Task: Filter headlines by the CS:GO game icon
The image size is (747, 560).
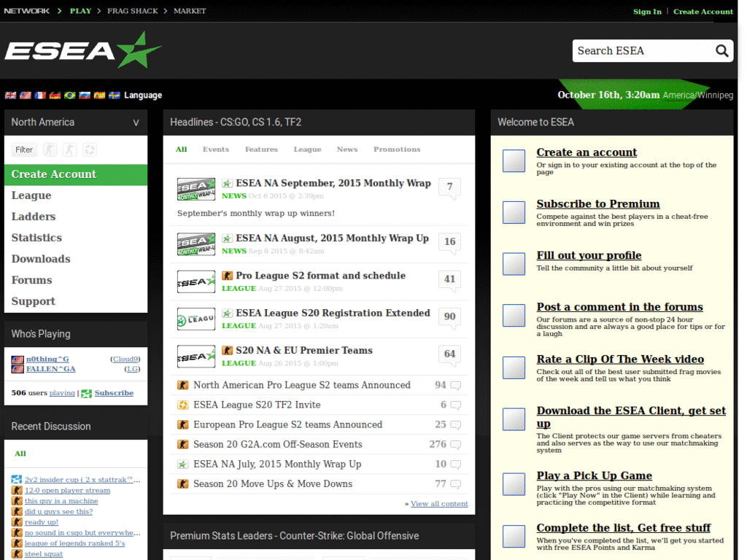Action: click(50, 149)
